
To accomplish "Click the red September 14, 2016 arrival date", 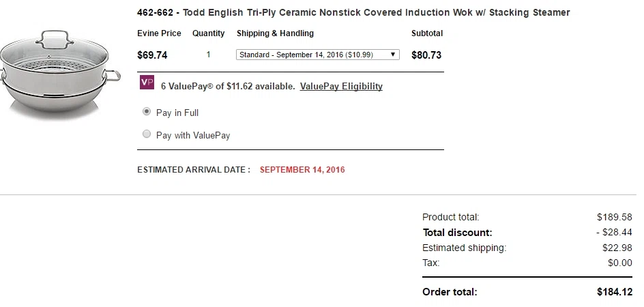I will click(x=302, y=170).
